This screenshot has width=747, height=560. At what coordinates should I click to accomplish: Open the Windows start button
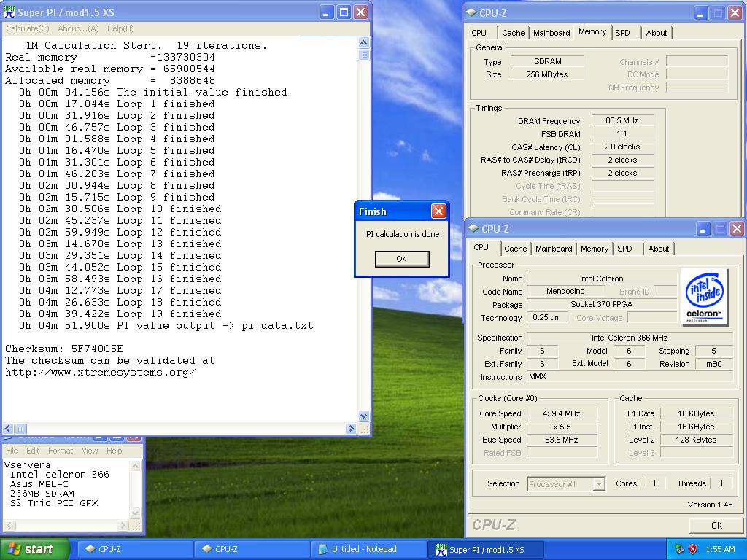click(34, 549)
